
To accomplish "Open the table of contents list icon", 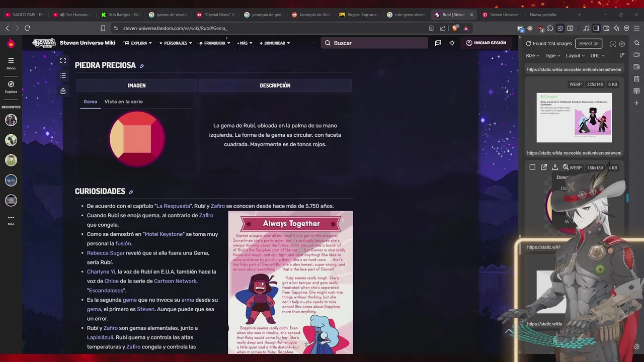I will [x=63, y=76].
